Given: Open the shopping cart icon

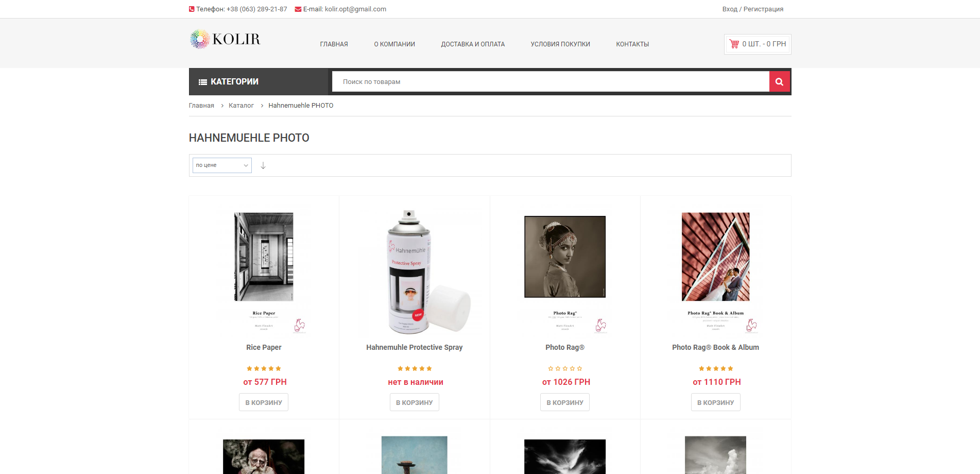Looking at the screenshot, I should coord(734,44).
